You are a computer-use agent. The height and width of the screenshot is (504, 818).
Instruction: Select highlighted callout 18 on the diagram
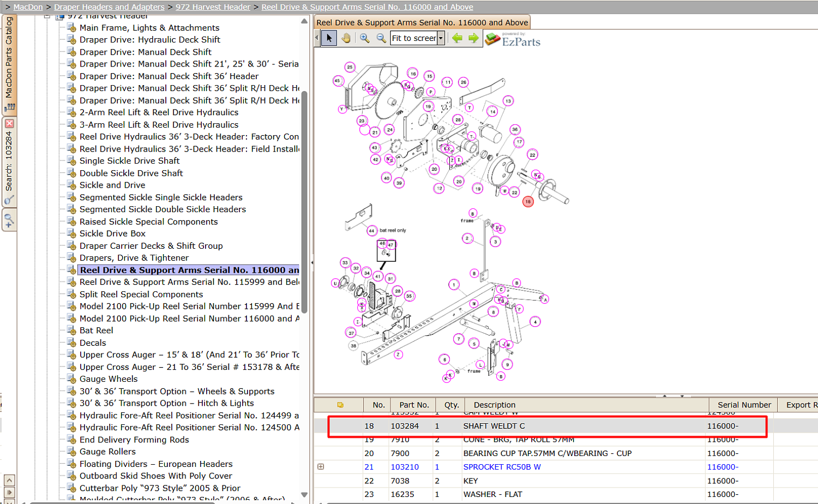pos(528,202)
